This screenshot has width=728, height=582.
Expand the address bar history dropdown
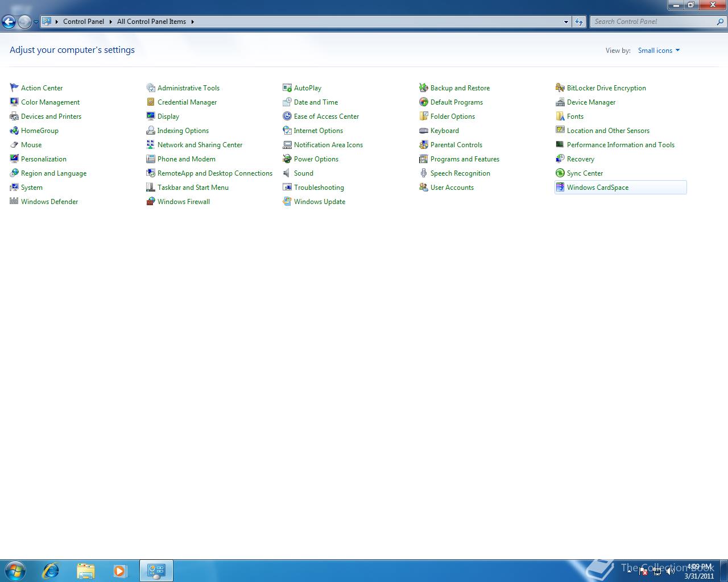click(565, 22)
